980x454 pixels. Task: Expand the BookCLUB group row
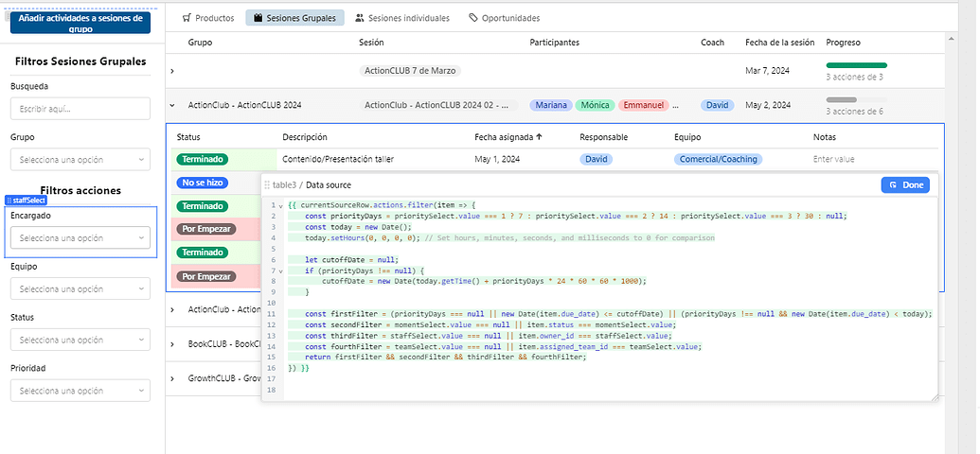172,344
